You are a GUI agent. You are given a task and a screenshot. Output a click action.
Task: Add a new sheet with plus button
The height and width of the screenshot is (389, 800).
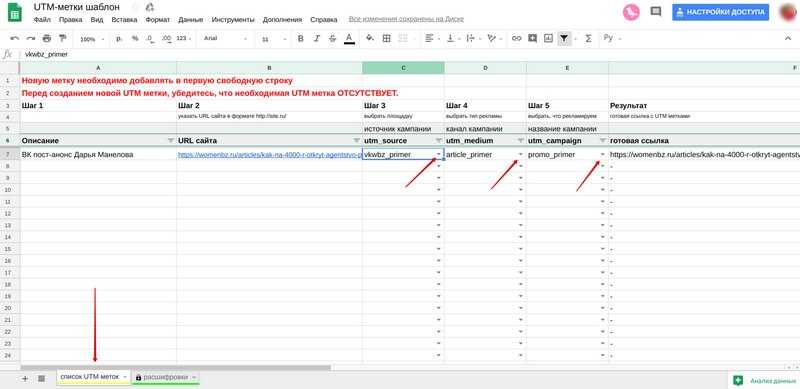click(x=25, y=378)
